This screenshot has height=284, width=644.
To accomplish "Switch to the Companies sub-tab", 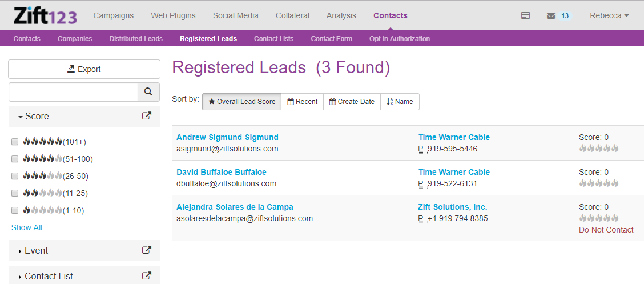I will tap(75, 39).
